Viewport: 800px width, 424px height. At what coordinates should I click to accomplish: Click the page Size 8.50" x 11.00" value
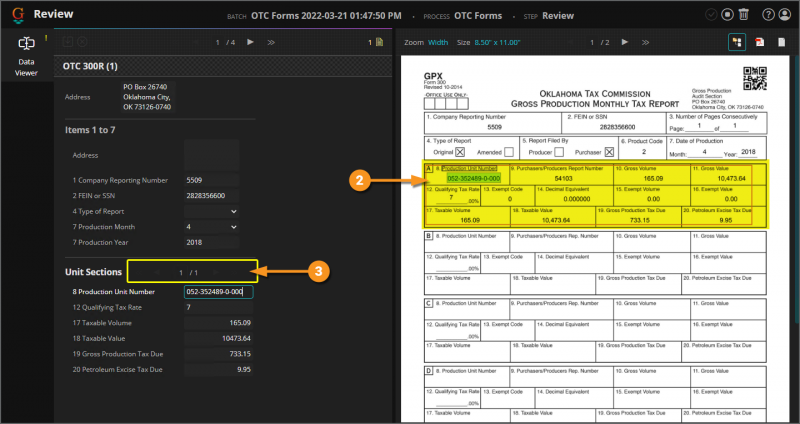click(497, 42)
